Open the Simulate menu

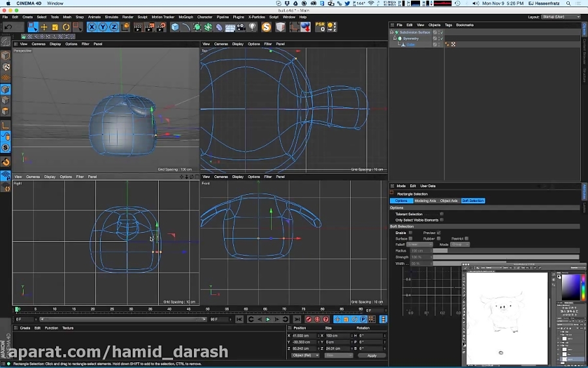(111, 17)
